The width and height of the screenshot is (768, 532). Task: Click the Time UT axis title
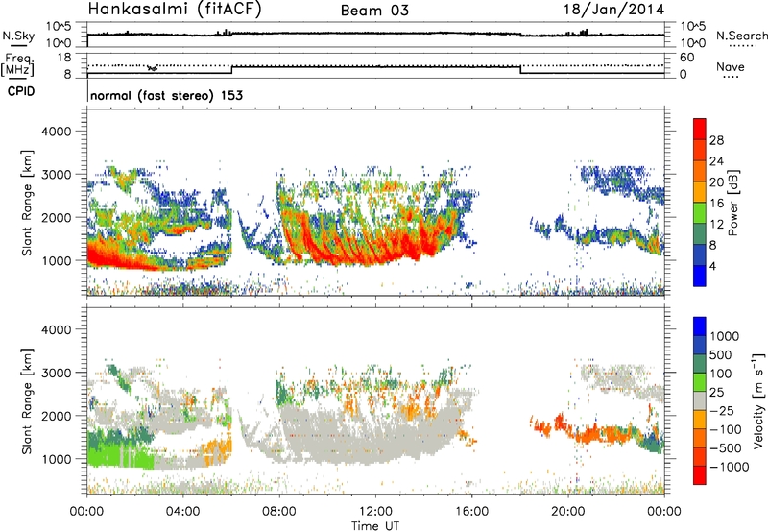click(x=375, y=526)
